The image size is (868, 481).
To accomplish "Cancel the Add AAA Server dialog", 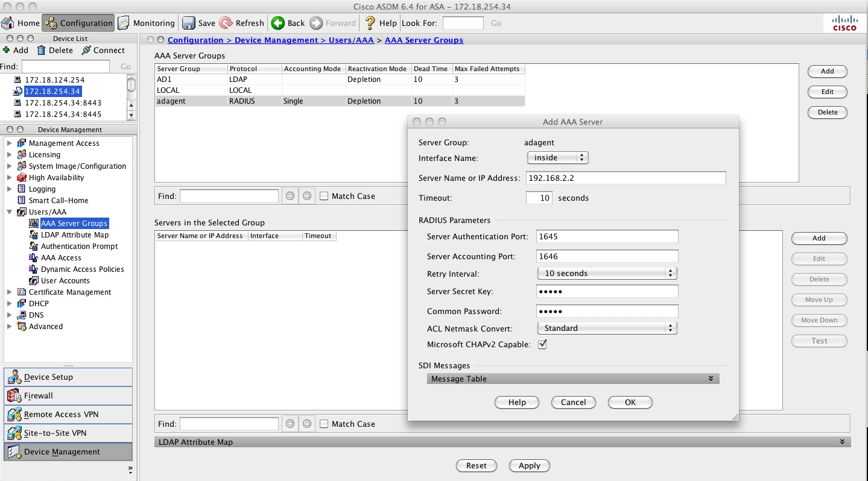I will click(574, 402).
